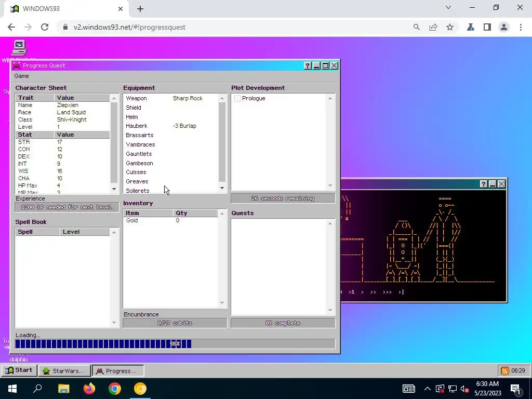Screen dimensions: 532x399
Task: Select the Hauberk row with -3 Burlap
Action: point(171,126)
